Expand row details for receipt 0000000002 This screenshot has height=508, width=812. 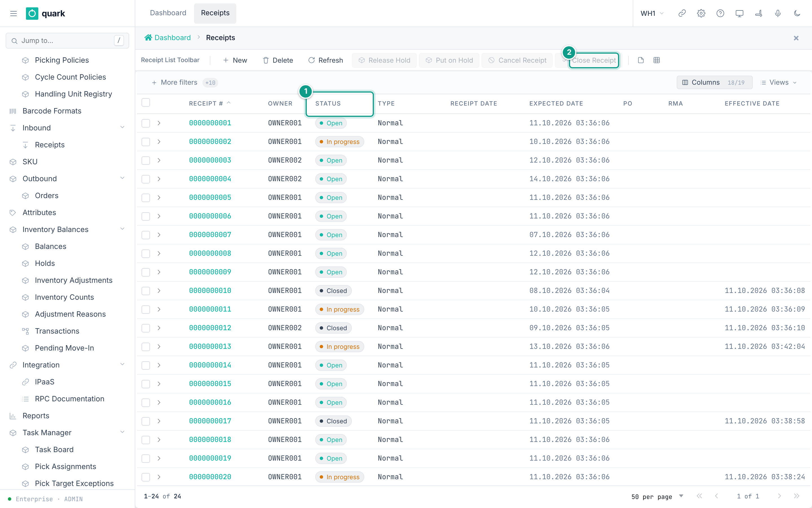159,142
